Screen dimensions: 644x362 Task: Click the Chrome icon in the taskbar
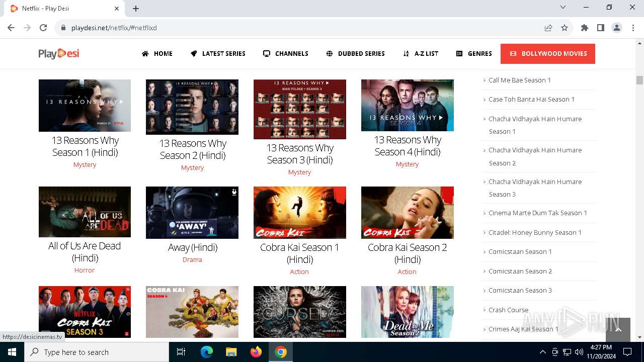tap(281, 352)
